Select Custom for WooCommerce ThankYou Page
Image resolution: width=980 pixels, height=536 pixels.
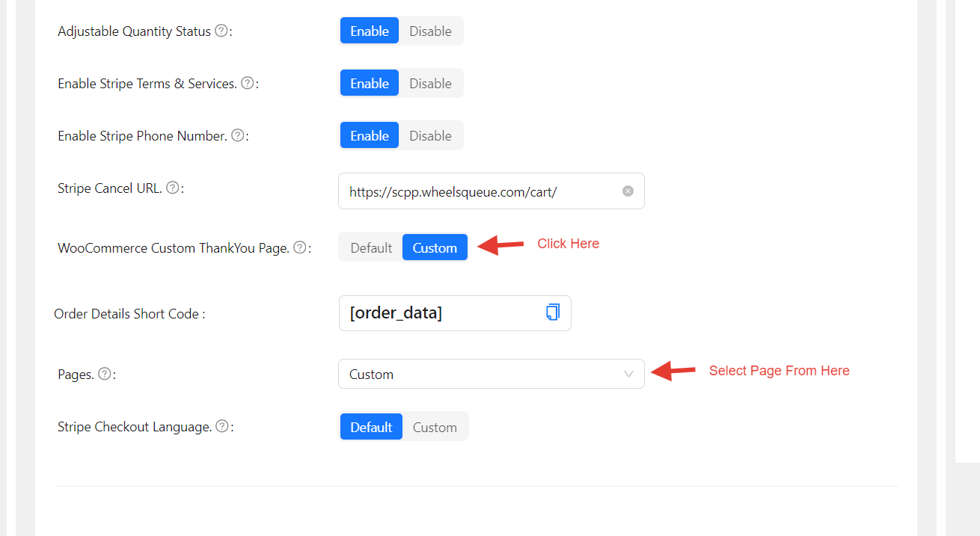click(435, 248)
